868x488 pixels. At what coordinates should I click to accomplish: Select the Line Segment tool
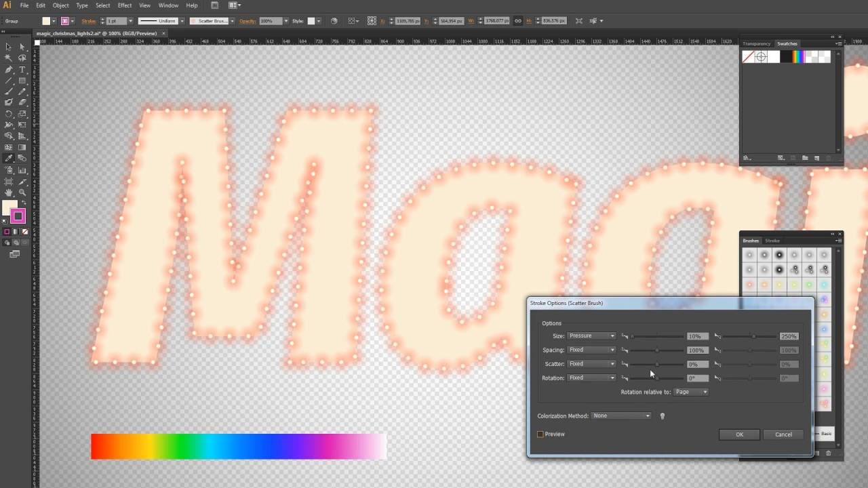coord(8,80)
